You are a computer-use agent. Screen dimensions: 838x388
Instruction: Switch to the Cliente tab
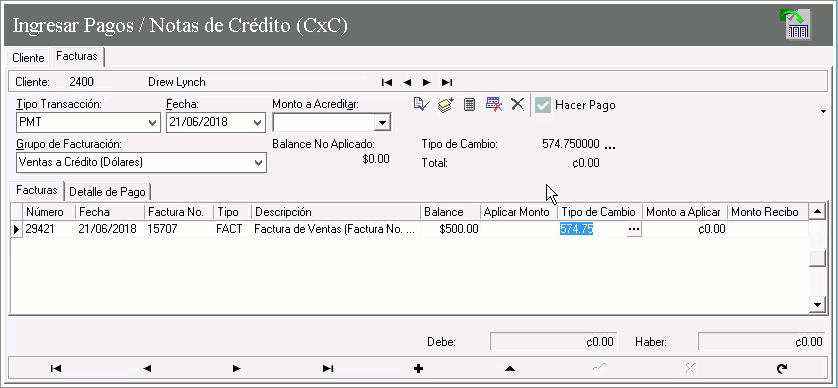[x=28, y=58]
